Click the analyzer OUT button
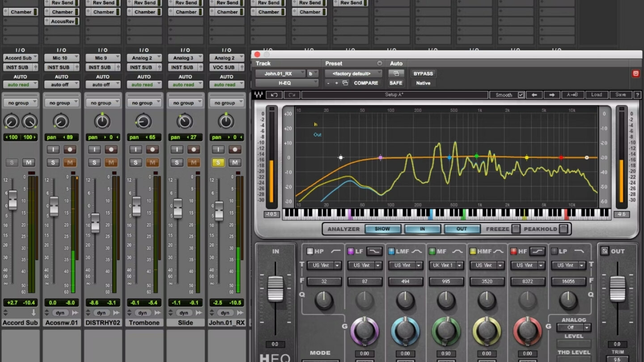This screenshot has height=362, width=644. coord(462,229)
